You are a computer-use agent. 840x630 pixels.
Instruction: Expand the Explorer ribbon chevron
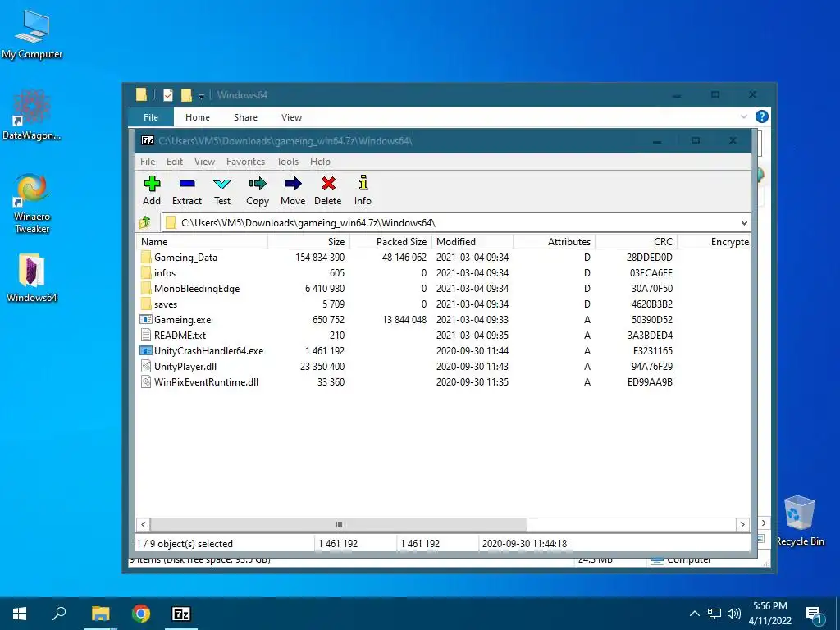pos(743,116)
